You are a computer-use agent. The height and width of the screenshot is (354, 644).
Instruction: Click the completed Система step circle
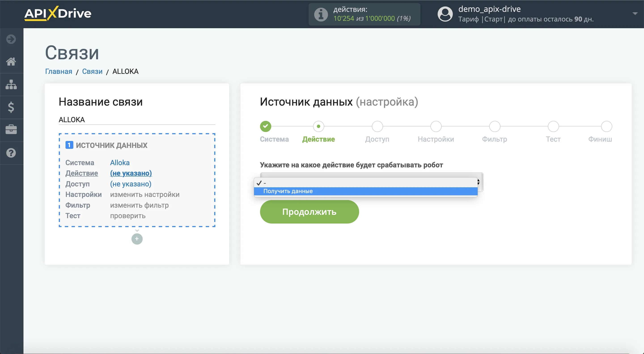[265, 126]
